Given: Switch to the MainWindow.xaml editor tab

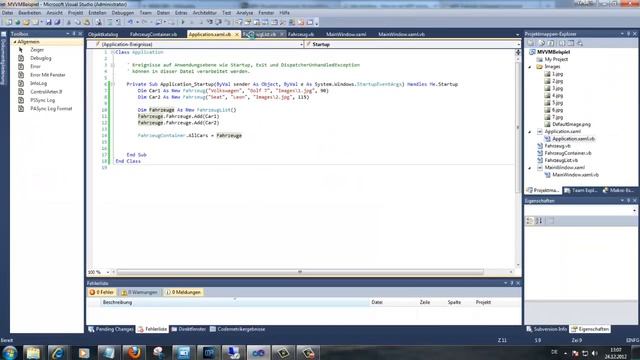Looking at the screenshot, I should (346, 34).
